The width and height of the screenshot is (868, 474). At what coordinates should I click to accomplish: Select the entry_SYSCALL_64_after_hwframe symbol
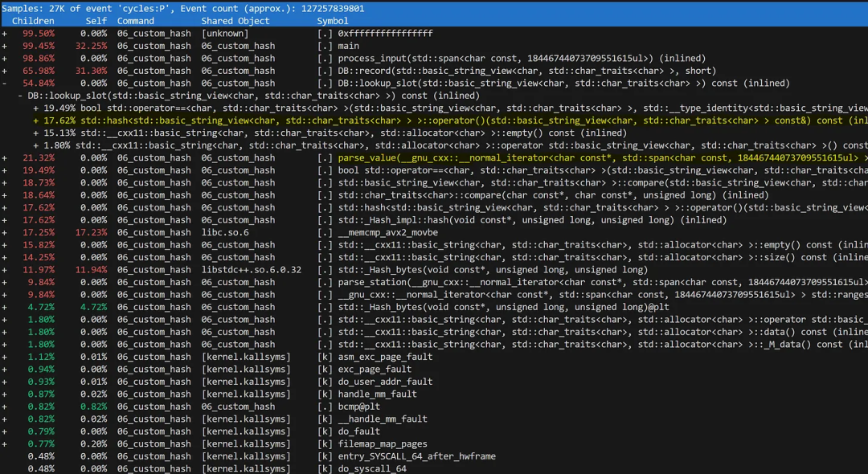[x=417, y=457]
